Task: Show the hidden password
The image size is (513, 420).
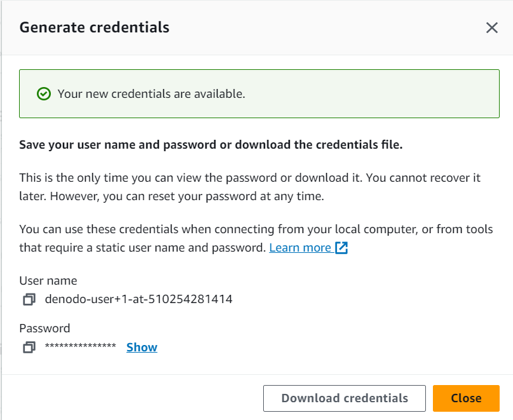Action: 142,347
